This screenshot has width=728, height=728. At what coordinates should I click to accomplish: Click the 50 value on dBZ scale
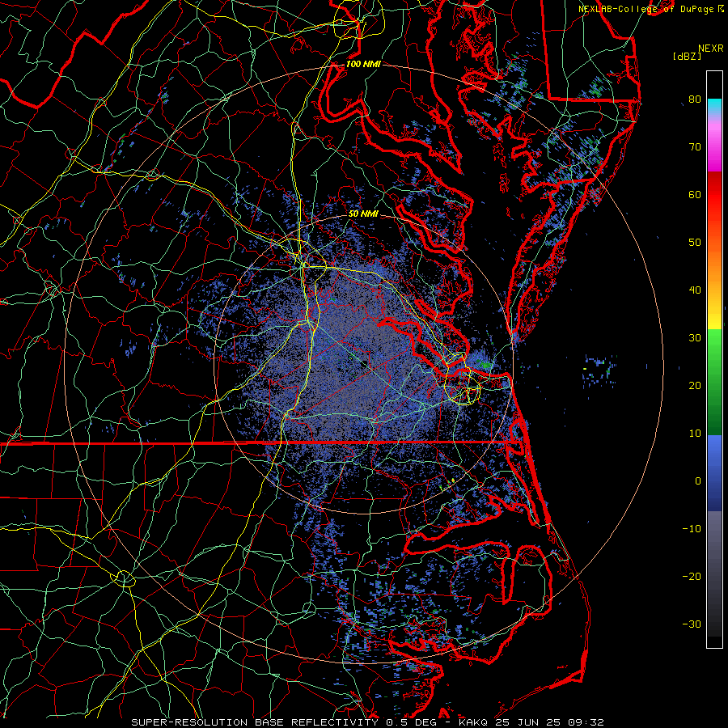click(695, 243)
